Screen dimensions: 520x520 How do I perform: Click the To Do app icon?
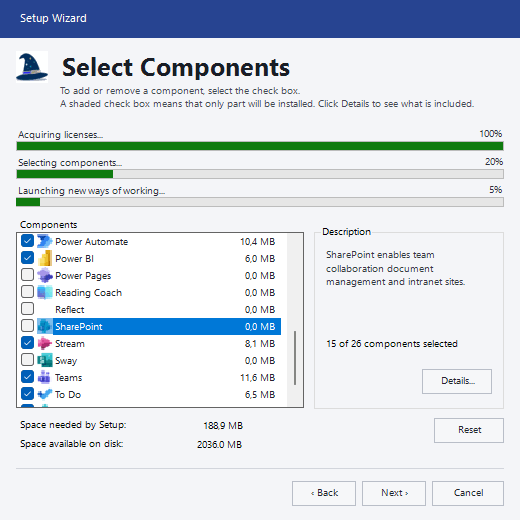[x=45, y=394]
